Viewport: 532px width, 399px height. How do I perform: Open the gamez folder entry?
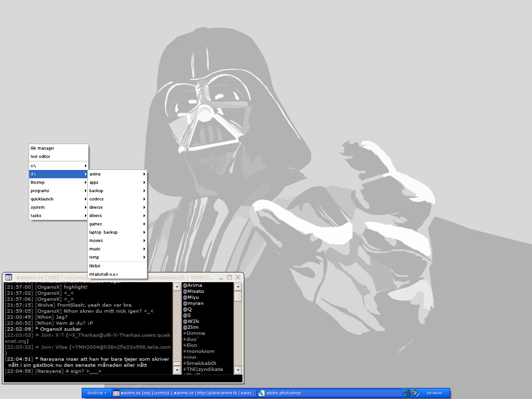pos(117,224)
